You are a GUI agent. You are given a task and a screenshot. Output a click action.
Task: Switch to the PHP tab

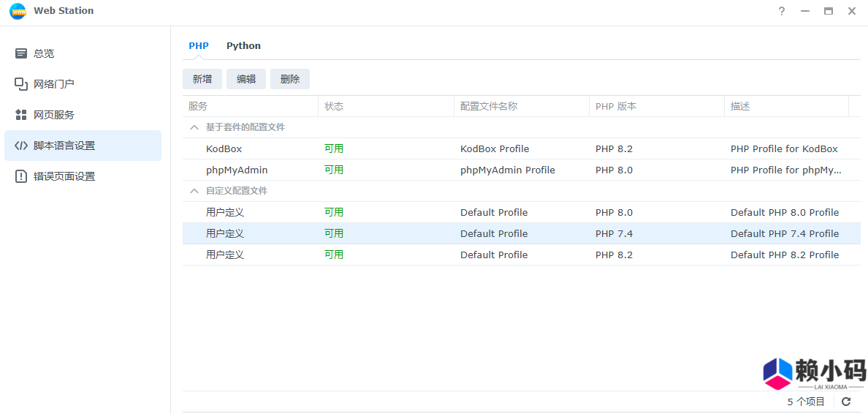[199, 46]
